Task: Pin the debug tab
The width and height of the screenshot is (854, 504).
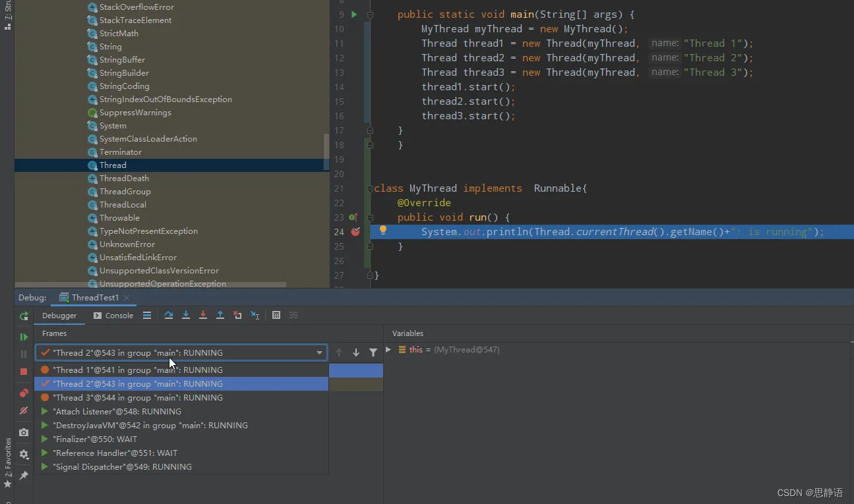Action: point(24,475)
